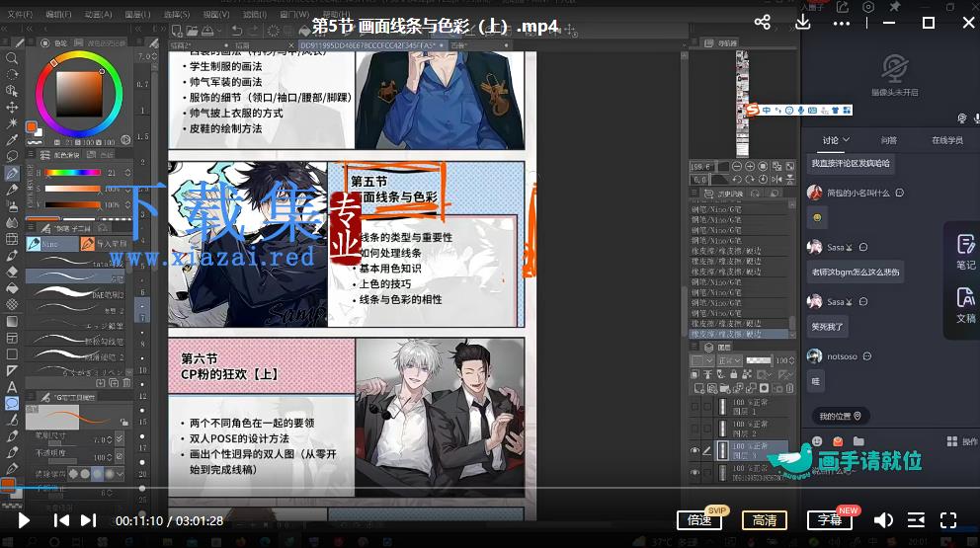Expand the 讨论 tab chevron

847,140
